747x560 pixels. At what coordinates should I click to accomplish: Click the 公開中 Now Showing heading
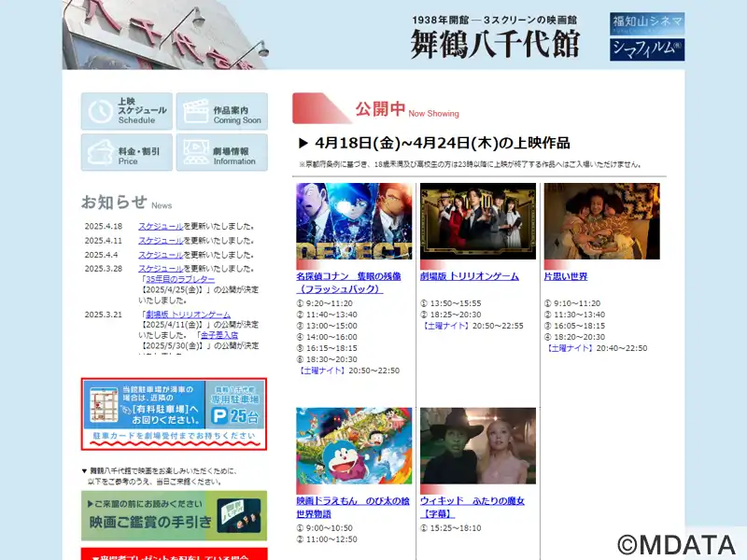[407, 109]
